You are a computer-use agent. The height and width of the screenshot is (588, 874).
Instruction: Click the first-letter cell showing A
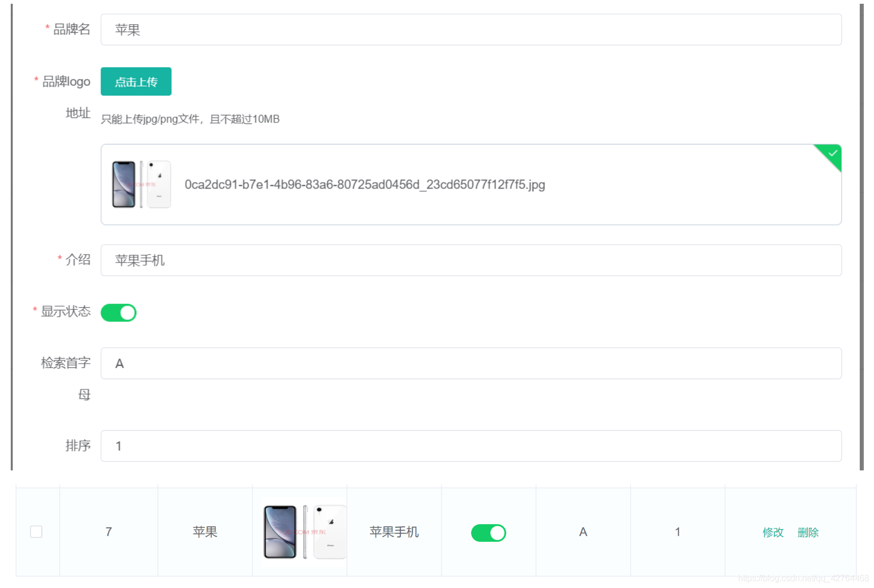pos(583,532)
